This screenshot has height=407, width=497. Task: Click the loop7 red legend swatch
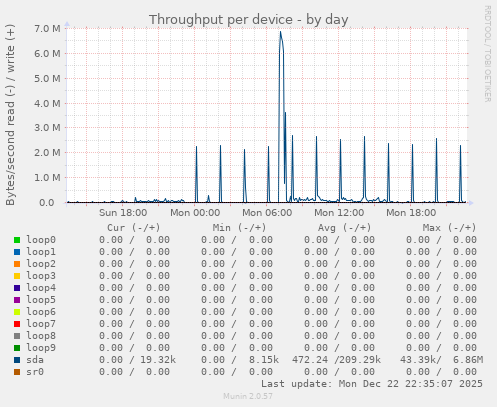pyautogui.click(x=17, y=324)
